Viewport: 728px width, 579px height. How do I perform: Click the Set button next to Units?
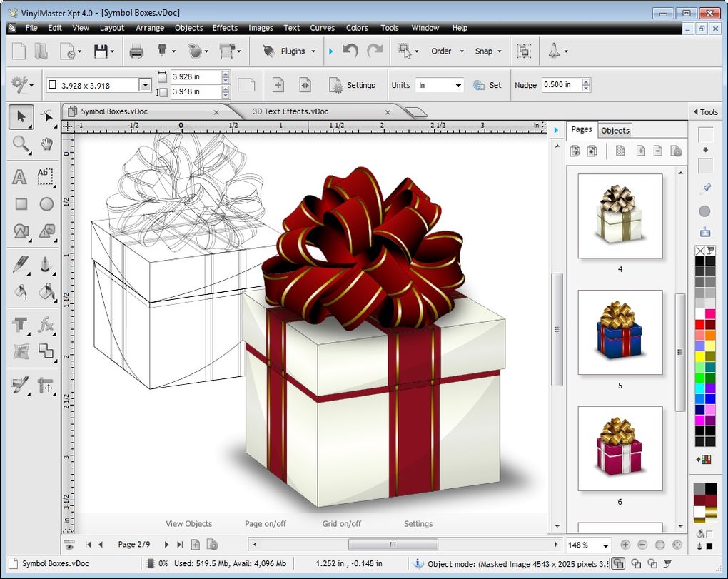[487, 85]
